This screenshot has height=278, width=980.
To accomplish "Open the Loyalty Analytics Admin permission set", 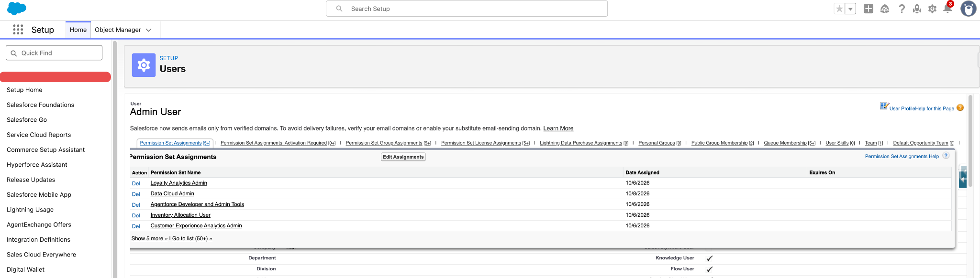I will [179, 183].
